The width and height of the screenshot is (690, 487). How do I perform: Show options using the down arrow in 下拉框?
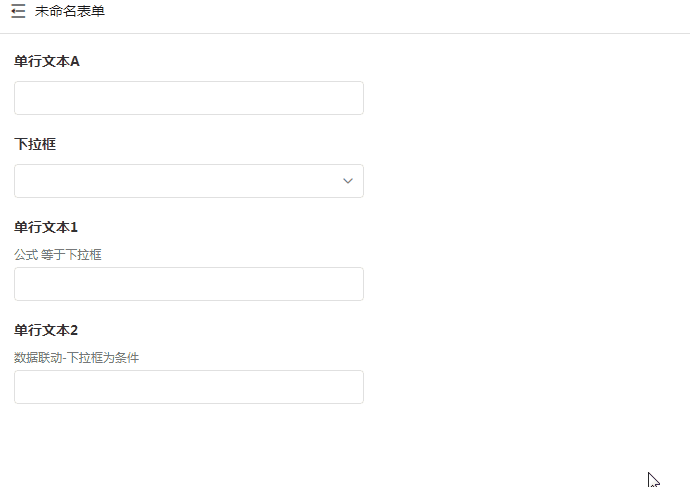[348, 181]
